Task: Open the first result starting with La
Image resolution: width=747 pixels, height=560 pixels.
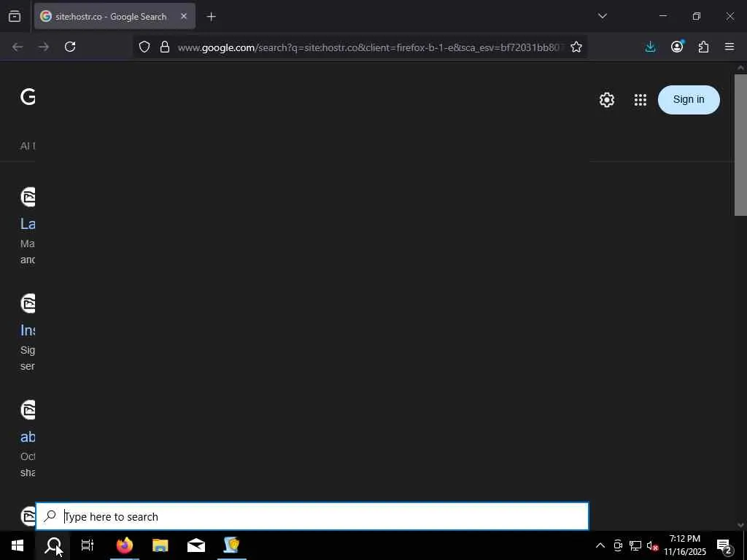Action: tap(28, 224)
